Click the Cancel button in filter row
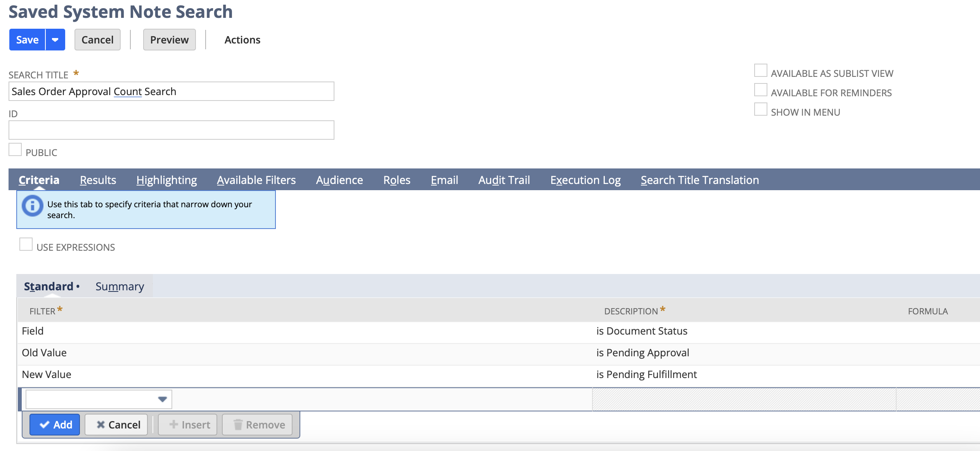Viewport: 980px width, 451px height. coord(116,425)
